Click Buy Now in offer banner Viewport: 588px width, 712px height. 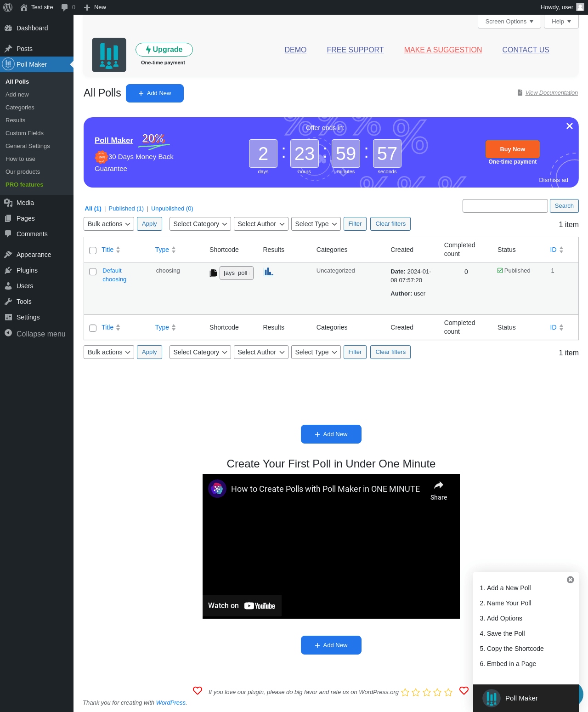point(513,149)
